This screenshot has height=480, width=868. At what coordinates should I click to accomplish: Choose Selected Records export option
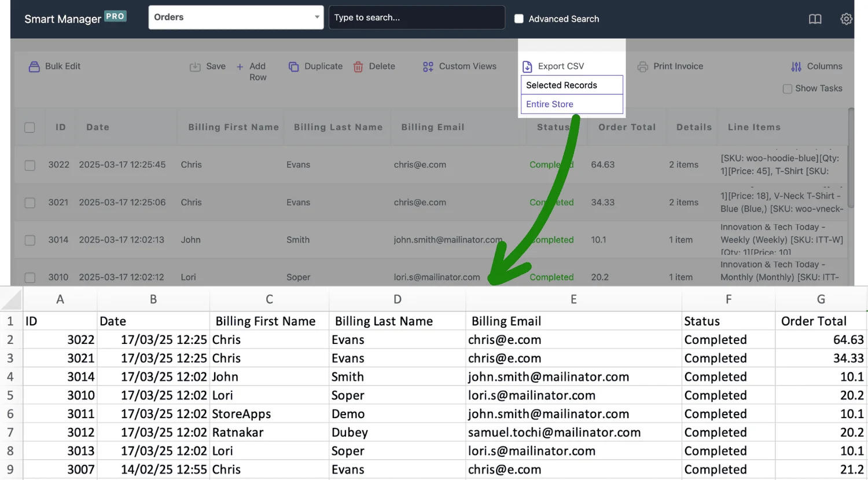pos(572,85)
